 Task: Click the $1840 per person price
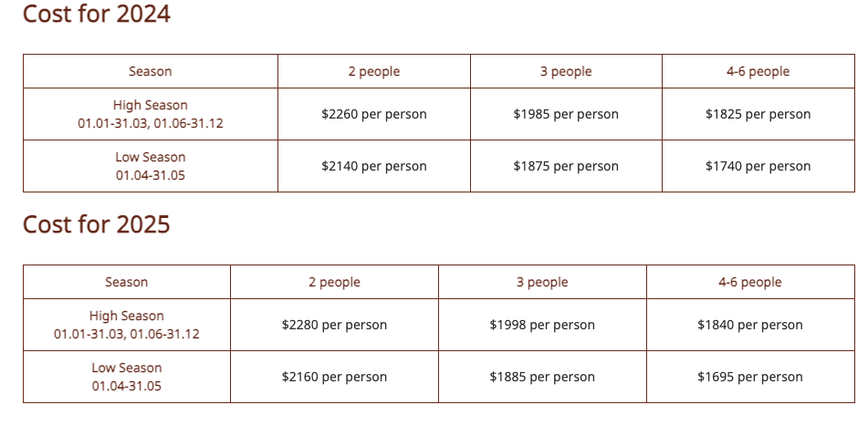750,325
